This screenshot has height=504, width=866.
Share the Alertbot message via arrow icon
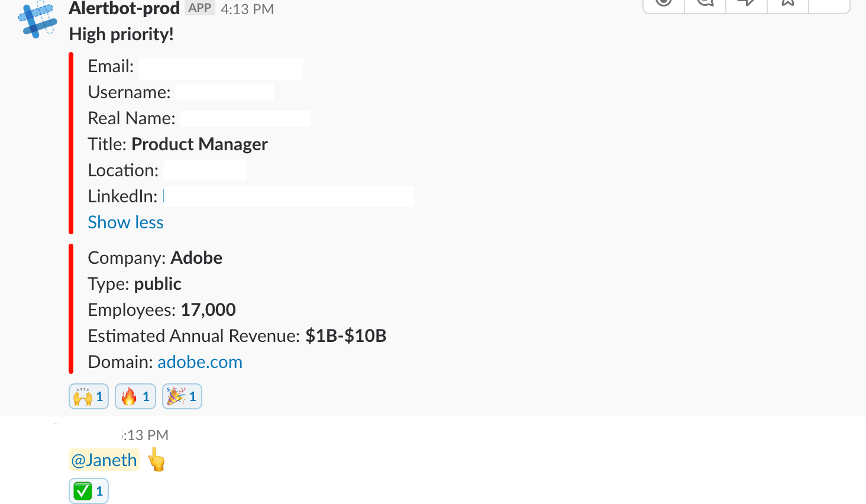pos(746,3)
